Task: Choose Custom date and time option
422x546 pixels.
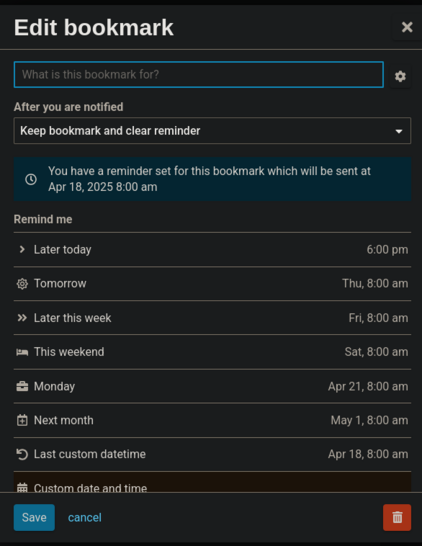Action: pos(212,482)
